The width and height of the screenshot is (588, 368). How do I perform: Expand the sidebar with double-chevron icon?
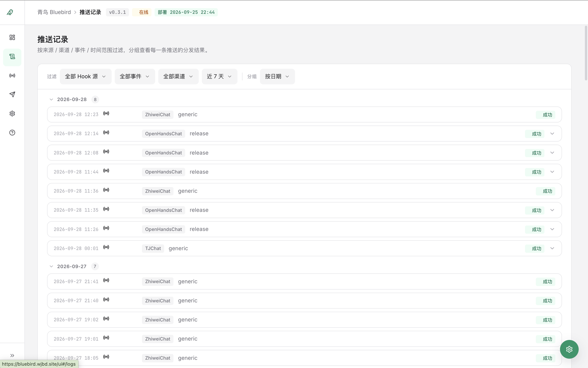12,355
